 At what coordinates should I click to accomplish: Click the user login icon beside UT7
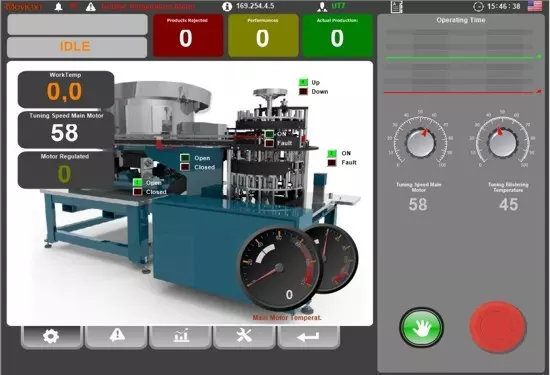click(x=322, y=6)
